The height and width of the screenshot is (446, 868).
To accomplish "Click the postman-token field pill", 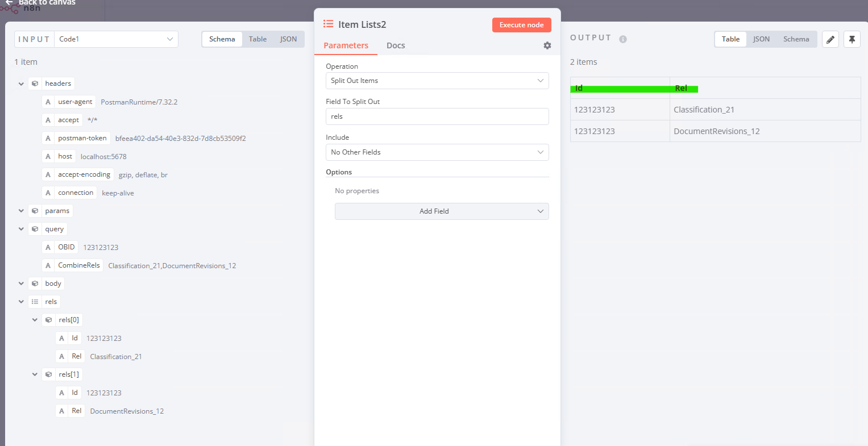I will pyautogui.click(x=76, y=138).
